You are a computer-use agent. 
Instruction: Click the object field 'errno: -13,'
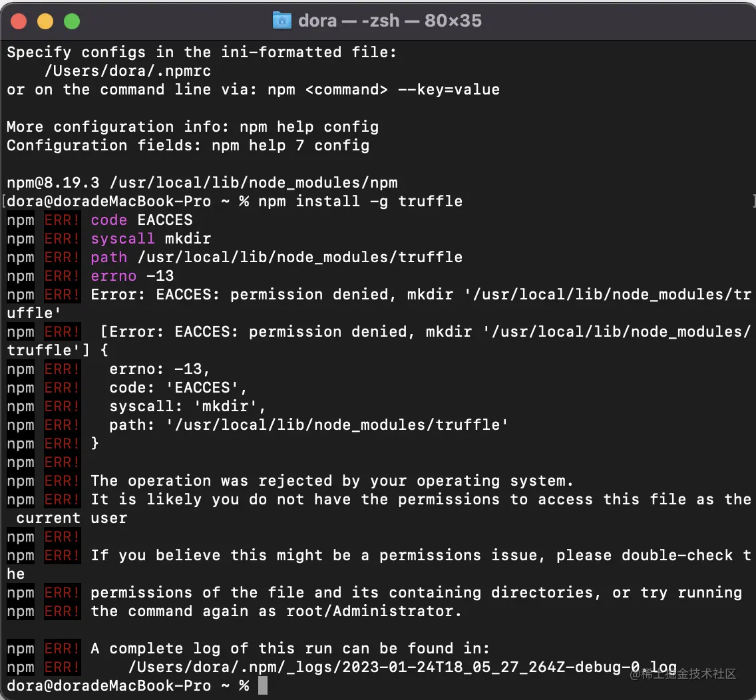pos(160,369)
